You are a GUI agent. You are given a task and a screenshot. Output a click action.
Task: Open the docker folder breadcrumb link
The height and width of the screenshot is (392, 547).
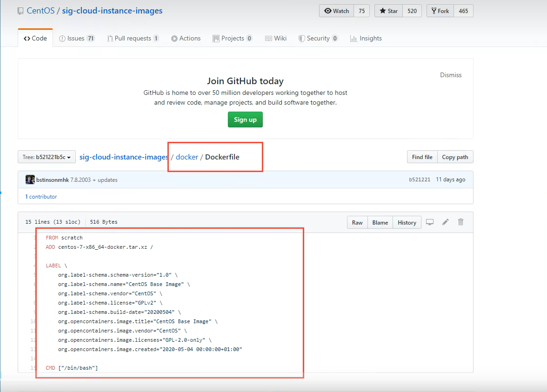point(187,157)
